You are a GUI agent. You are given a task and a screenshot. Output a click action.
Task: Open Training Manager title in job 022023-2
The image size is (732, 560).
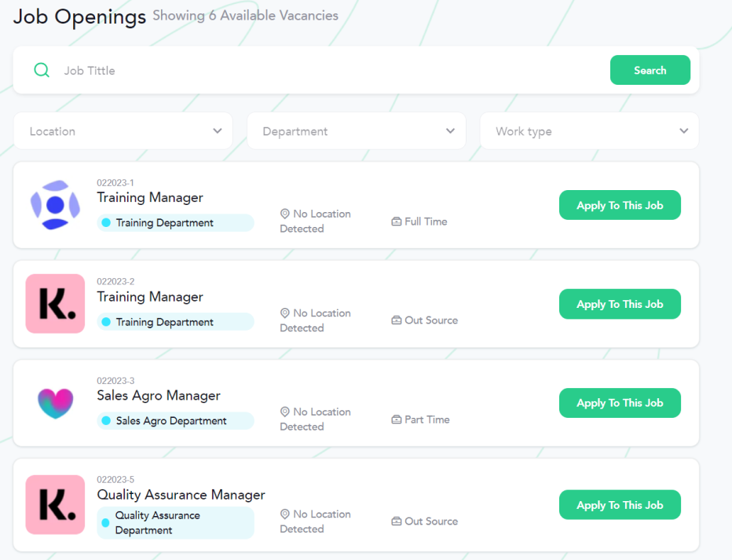click(x=150, y=297)
